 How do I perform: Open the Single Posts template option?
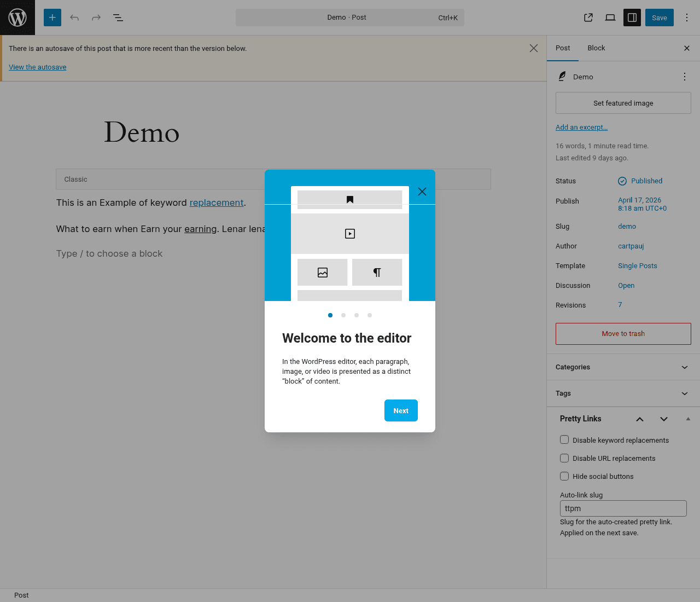click(x=638, y=266)
